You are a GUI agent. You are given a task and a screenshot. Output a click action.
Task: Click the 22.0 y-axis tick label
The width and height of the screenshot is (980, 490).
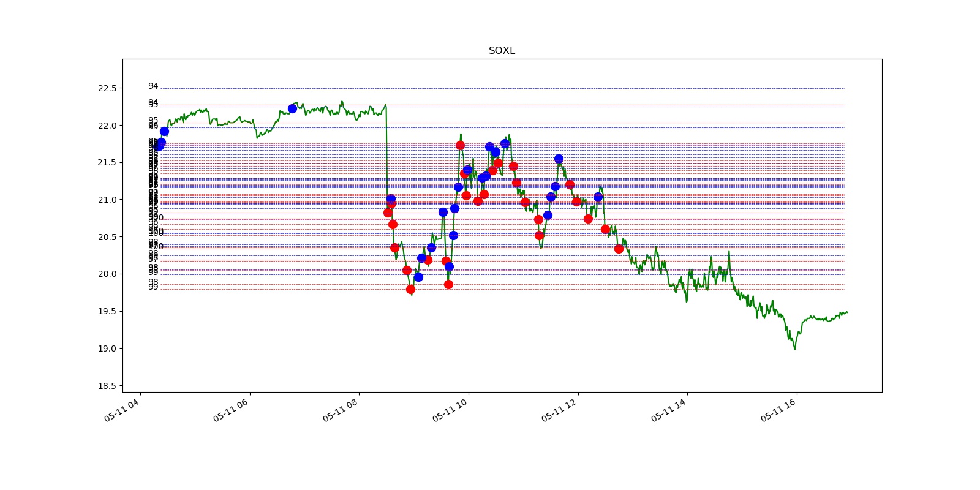(107, 126)
